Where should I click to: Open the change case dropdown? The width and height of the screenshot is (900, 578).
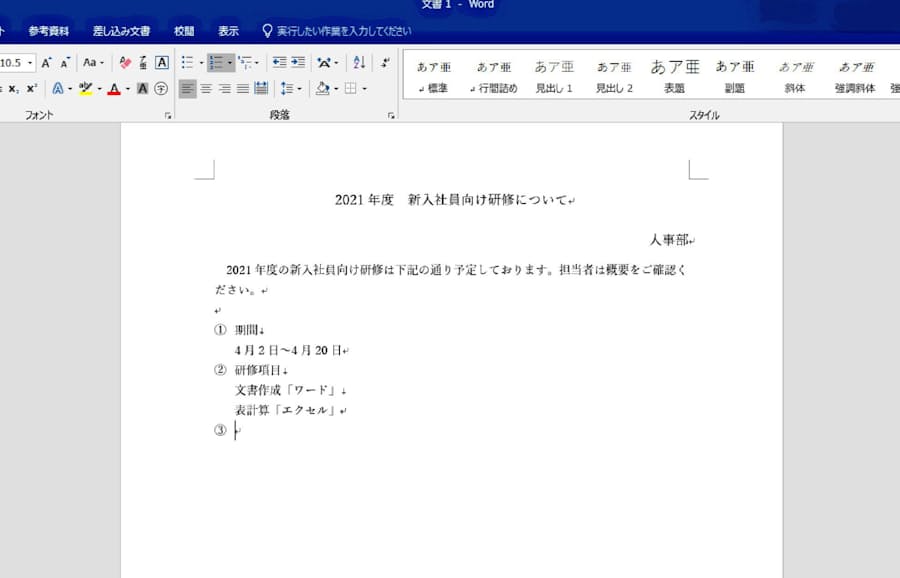pyautogui.click(x=93, y=63)
